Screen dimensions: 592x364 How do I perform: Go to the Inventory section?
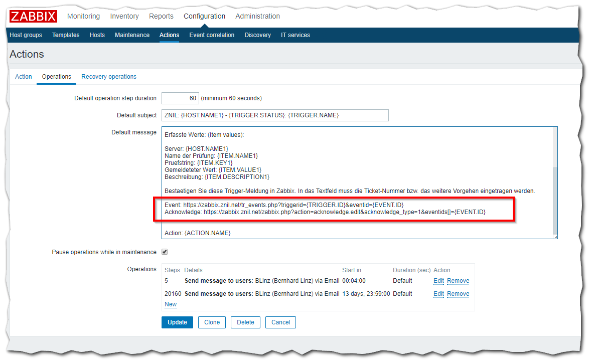(x=124, y=16)
